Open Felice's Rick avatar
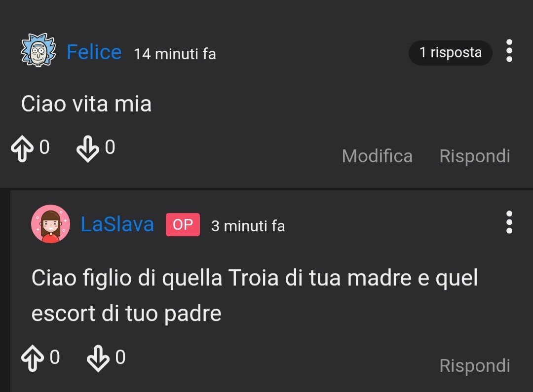 tap(38, 50)
